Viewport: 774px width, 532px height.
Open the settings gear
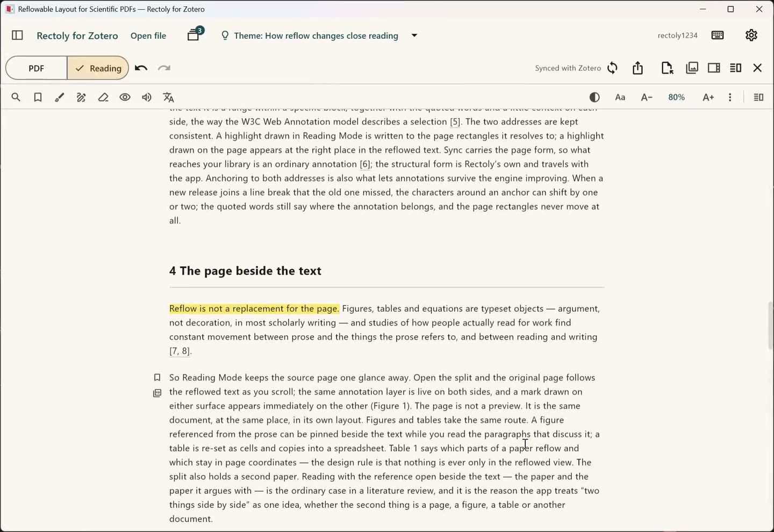[751, 35]
